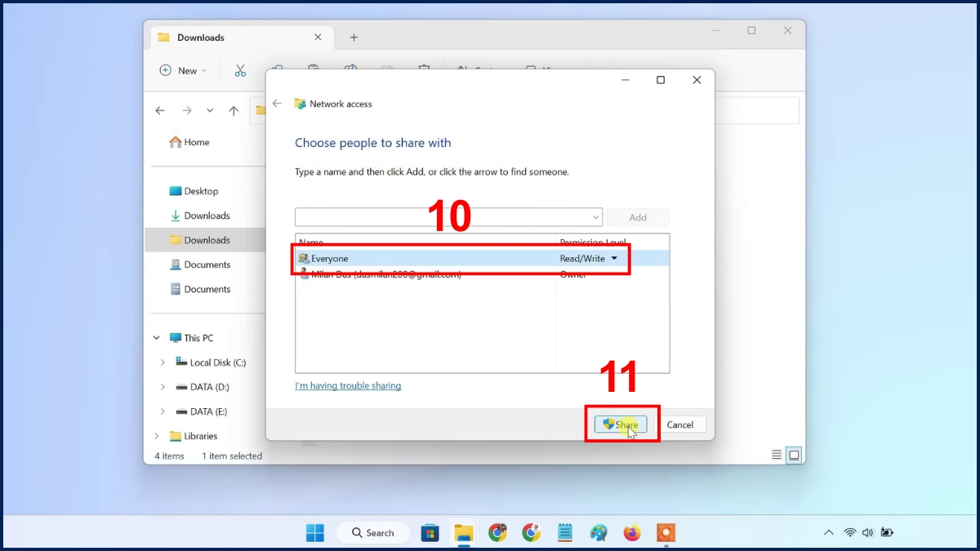Click the Share button
This screenshot has width=980, height=551.
tap(621, 424)
